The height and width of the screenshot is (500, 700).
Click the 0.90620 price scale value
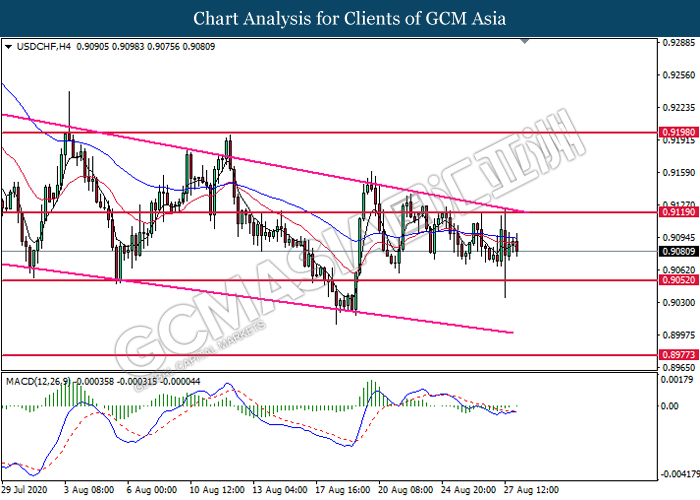pyautogui.click(x=679, y=270)
